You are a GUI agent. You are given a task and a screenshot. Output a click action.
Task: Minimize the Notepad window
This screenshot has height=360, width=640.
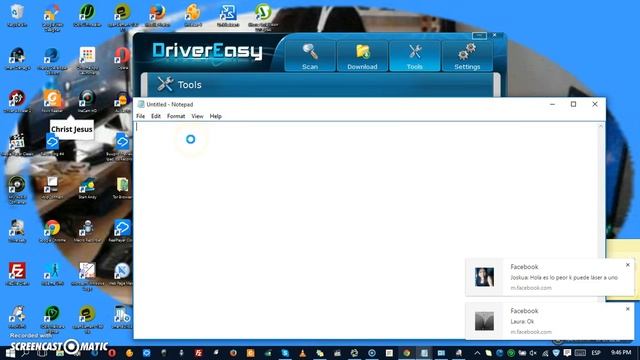(552, 104)
